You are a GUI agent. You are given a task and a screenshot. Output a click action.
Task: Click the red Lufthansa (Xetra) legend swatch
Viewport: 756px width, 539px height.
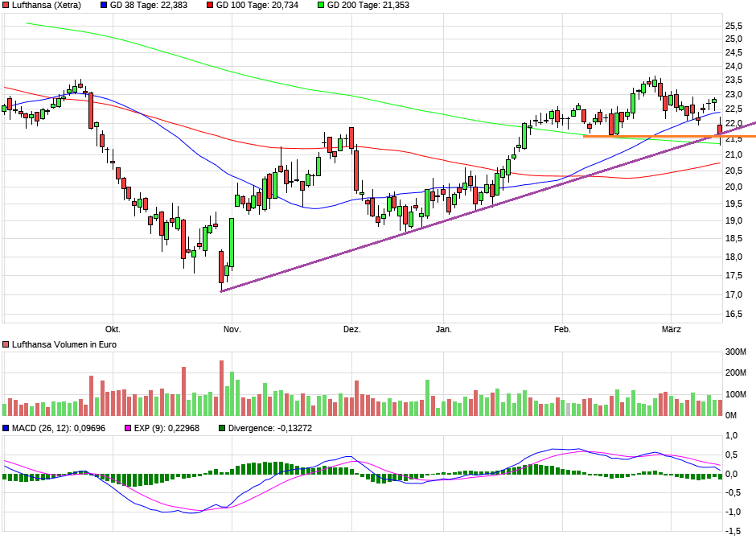[x=6, y=6]
